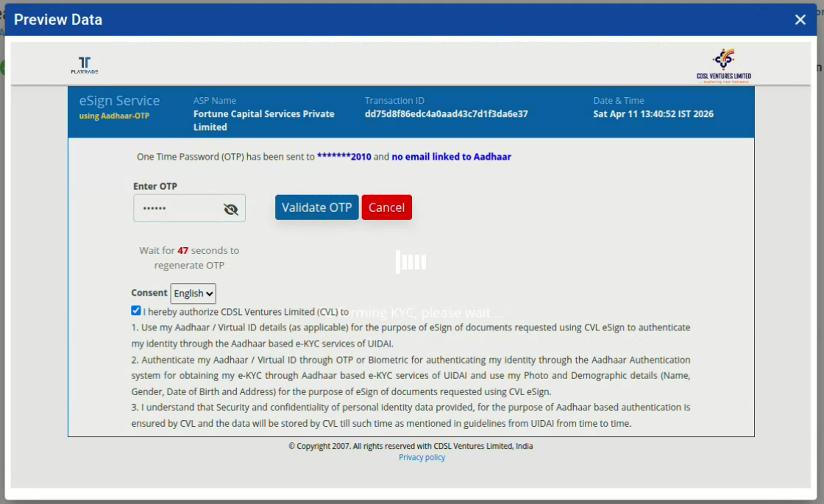Screen dimensions: 824x504
Task: Click the Preview Data title bar text
Action: pos(58,20)
